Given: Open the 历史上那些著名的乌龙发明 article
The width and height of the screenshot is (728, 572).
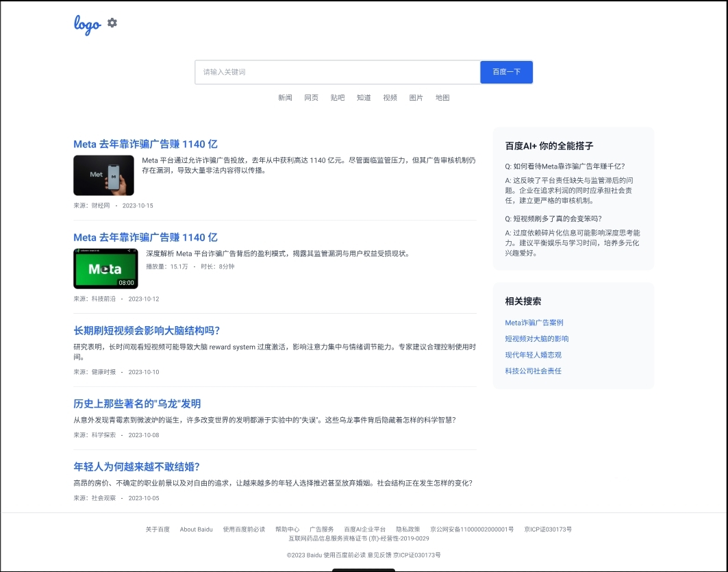Looking at the screenshot, I should coord(137,403).
